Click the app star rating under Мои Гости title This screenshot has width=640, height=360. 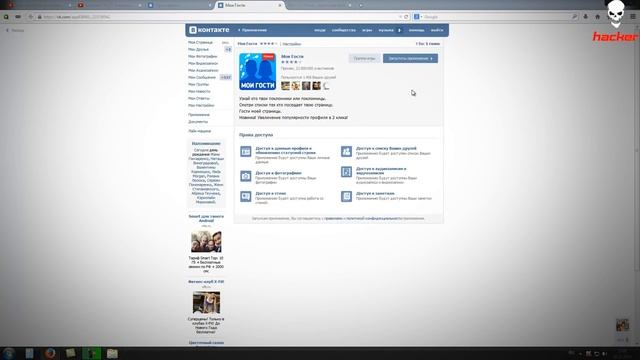coord(291,62)
